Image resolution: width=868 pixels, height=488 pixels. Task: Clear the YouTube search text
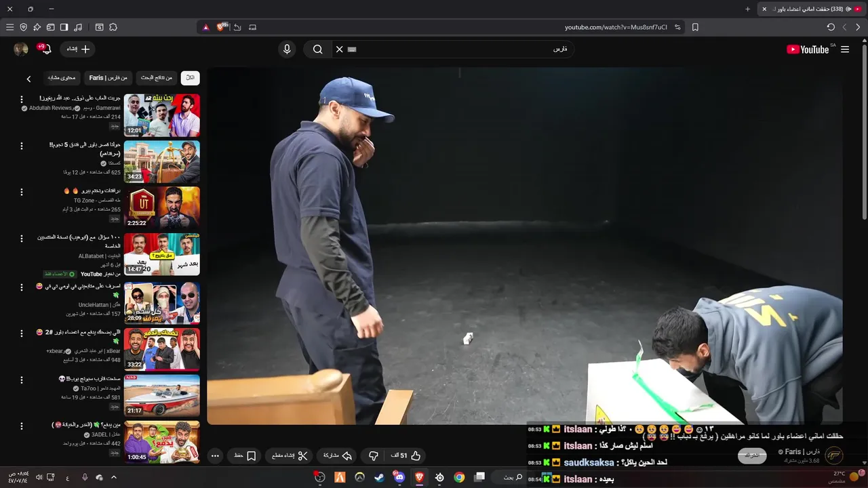[340, 49]
